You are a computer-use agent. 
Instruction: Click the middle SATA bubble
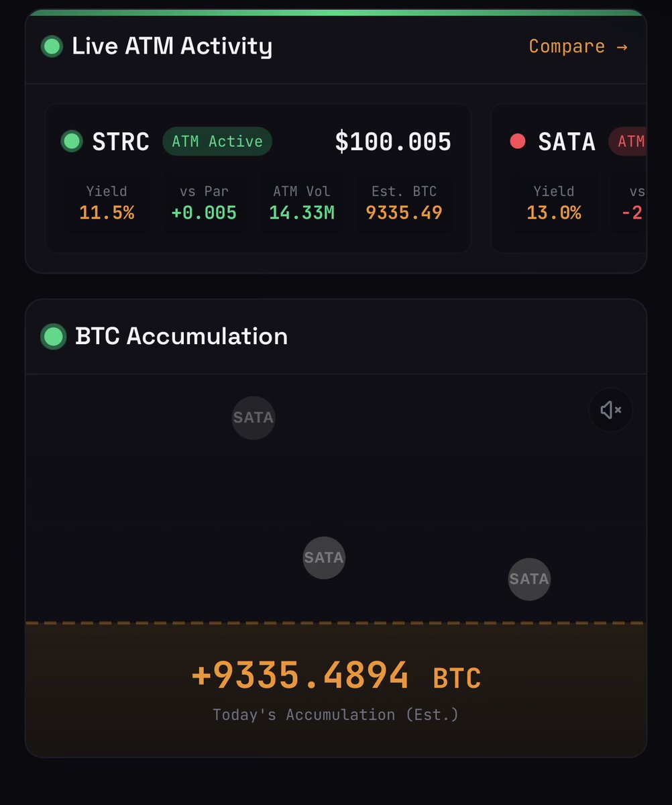(x=324, y=557)
